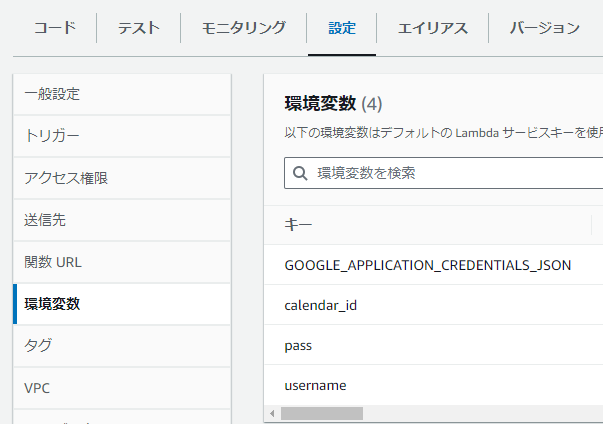Go to the エイリアス tab

(x=433, y=28)
